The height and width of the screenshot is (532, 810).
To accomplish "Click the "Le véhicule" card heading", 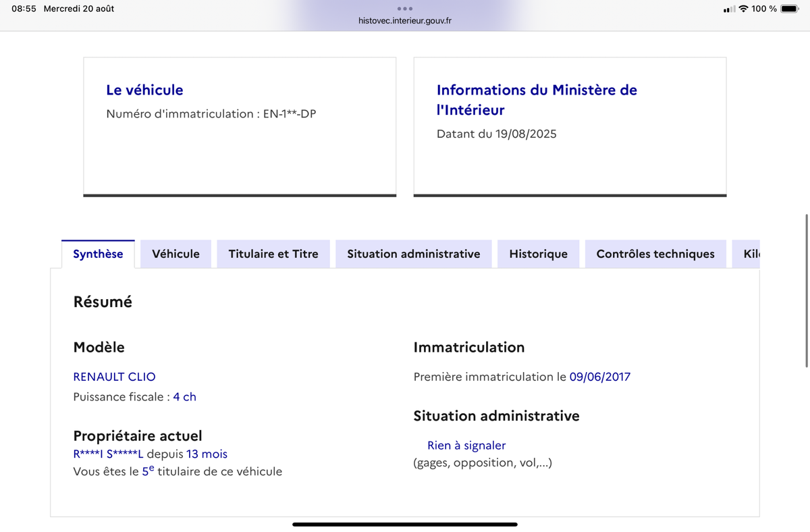I will pos(144,90).
